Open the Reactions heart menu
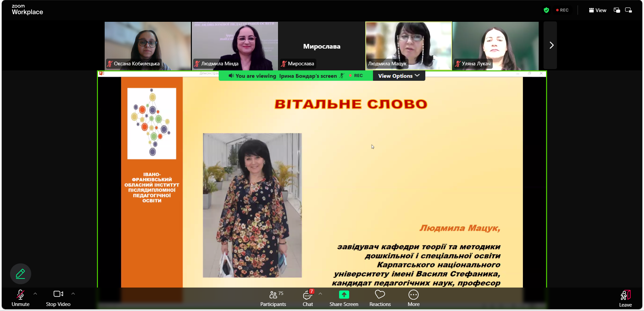644x311 pixels. click(380, 298)
